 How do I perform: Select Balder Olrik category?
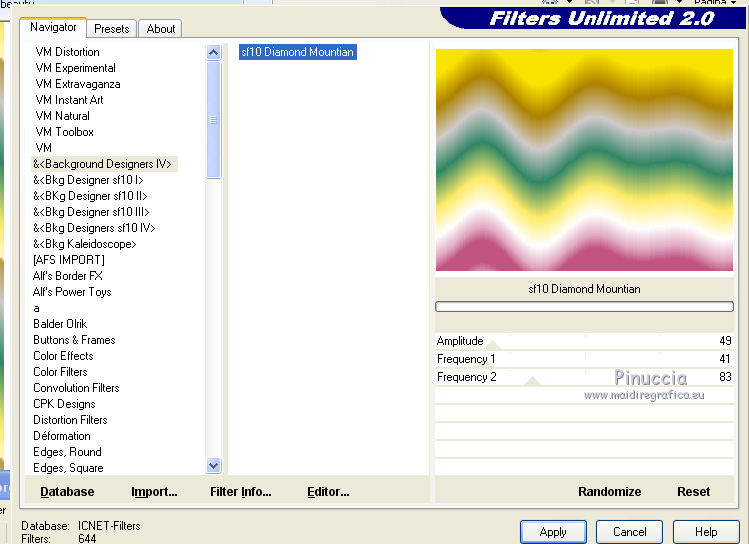(x=60, y=324)
